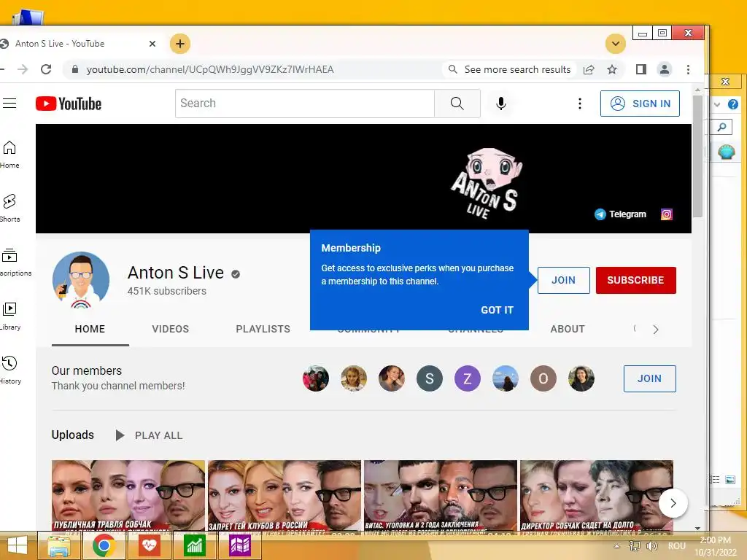This screenshot has width=747, height=560.
Task: Click the Uploads section heading
Action: 72,435
